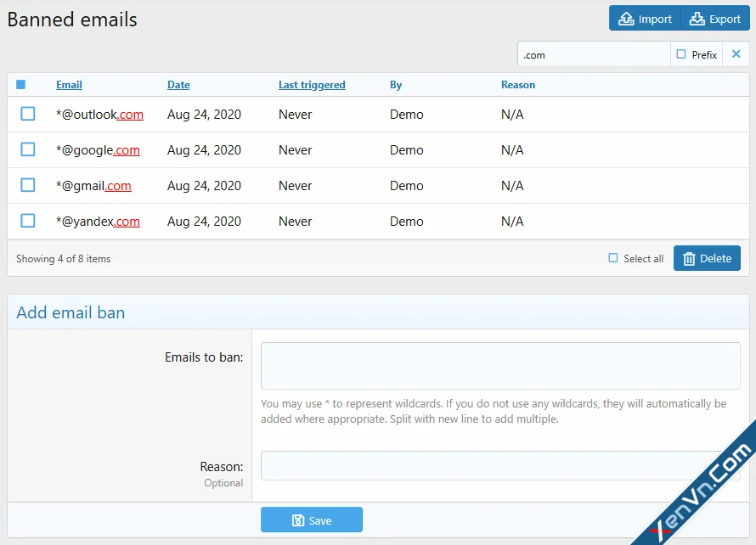
Task: Click the floppy disk icon on Save button
Action: (x=298, y=520)
